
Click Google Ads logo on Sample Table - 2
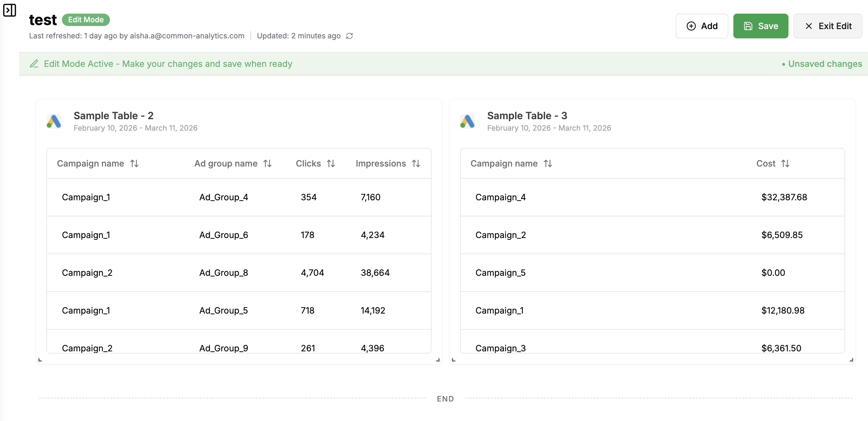54,121
